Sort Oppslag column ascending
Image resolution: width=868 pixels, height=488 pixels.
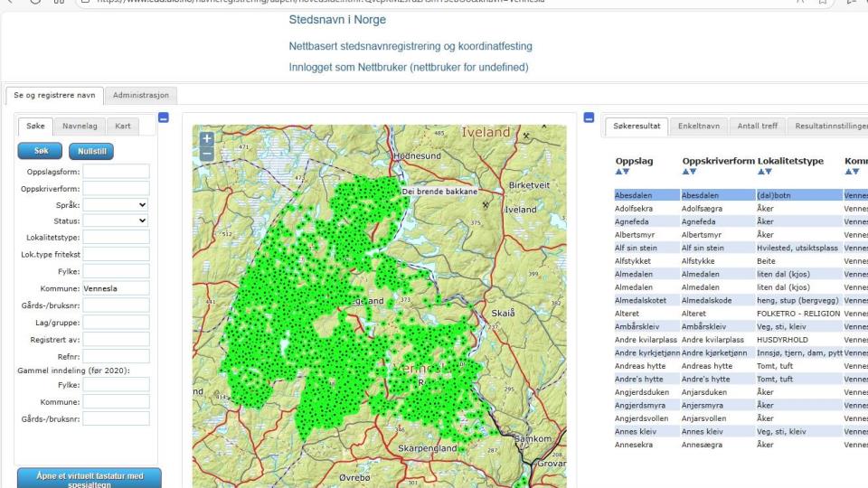(x=618, y=172)
